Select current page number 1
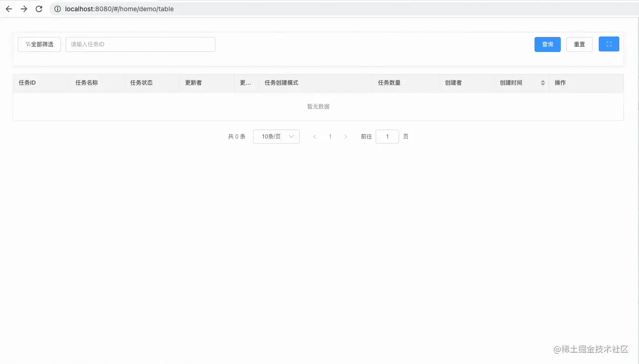The image size is (639, 364). (330, 136)
